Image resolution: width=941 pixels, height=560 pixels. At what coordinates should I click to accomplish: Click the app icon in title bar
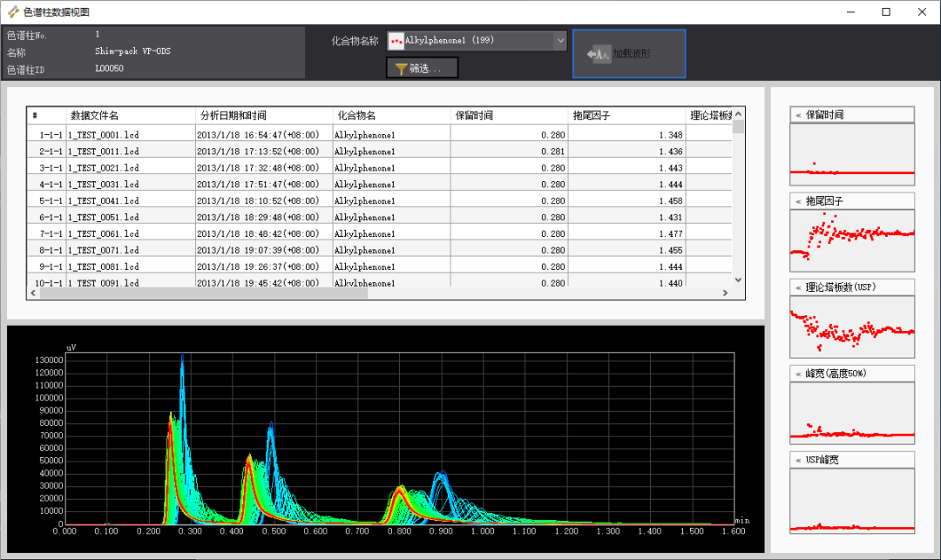click(13, 12)
